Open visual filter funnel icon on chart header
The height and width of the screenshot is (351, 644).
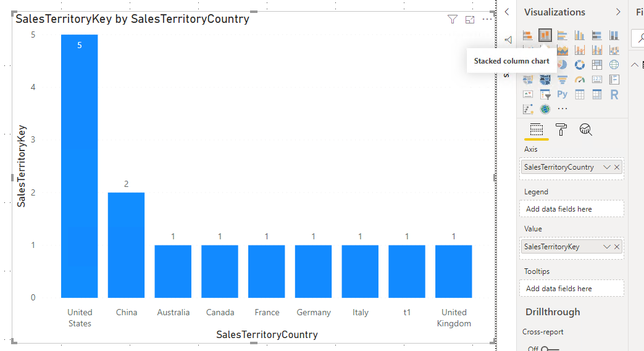click(452, 19)
